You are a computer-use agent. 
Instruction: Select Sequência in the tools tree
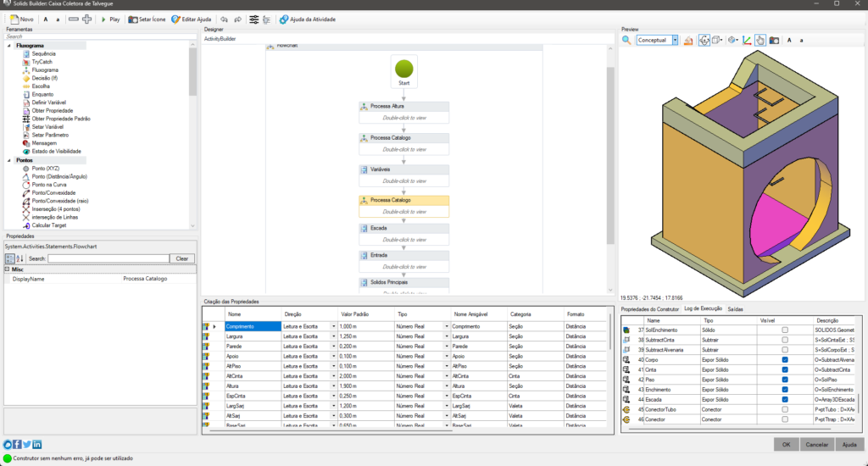[x=43, y=53]
